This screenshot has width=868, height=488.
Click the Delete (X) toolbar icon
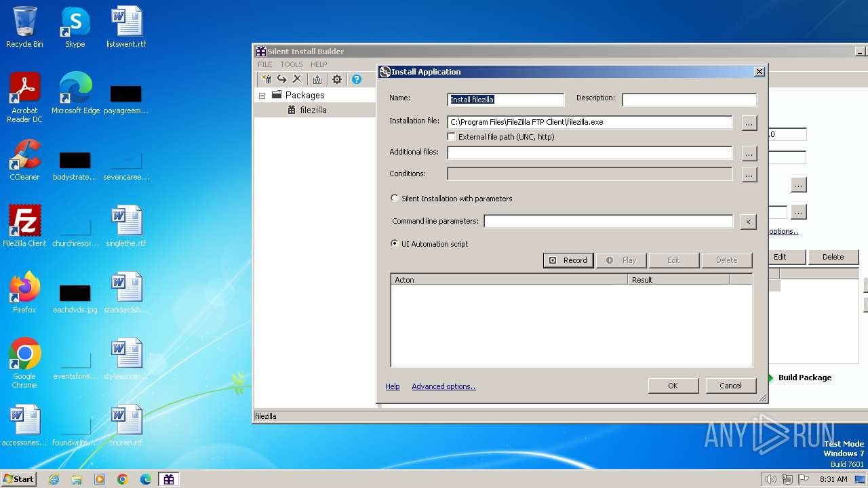[297, 79]
